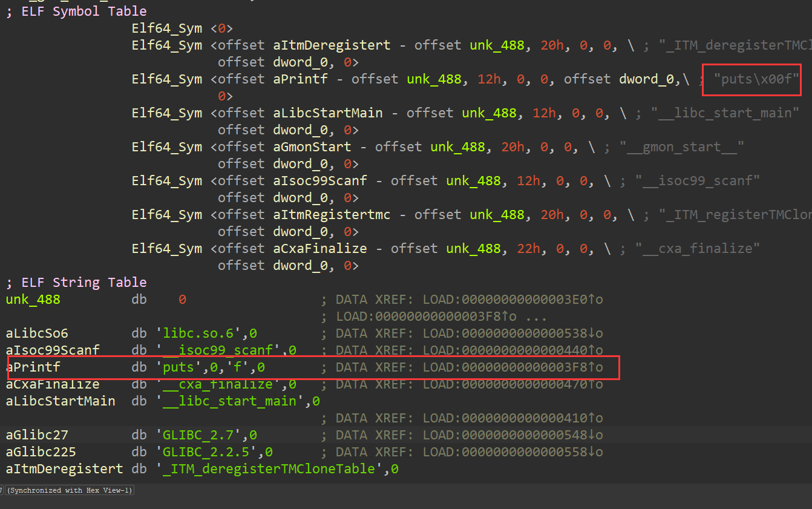Follow xref LOAD:0000000000000558 on aGlibc225 row
The image size is (812, 509).
(x=513, y=452)
